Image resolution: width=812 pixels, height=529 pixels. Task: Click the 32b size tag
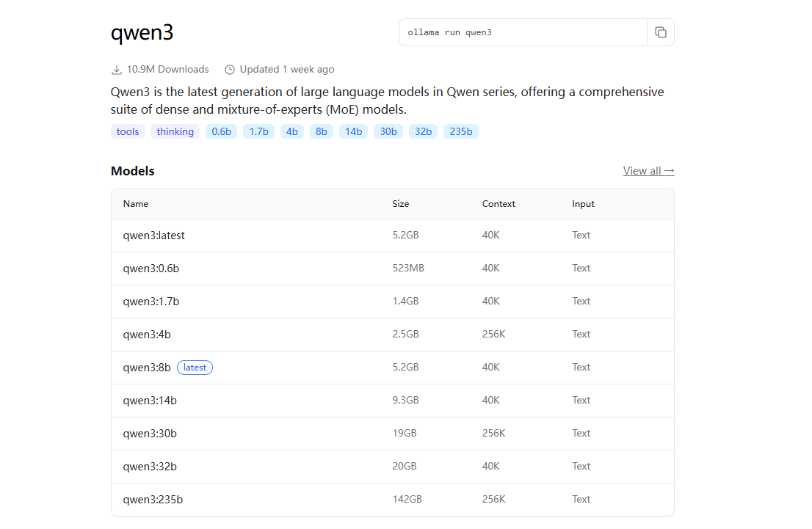(423, 131)
